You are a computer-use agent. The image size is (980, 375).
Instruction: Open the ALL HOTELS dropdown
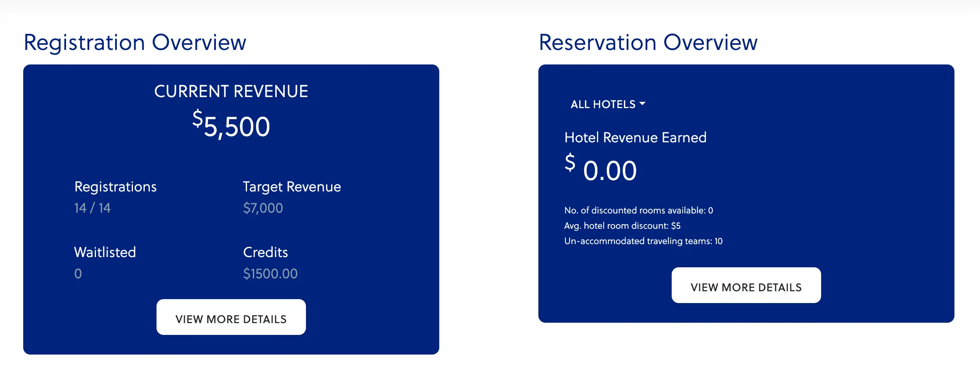pos(608,104)
